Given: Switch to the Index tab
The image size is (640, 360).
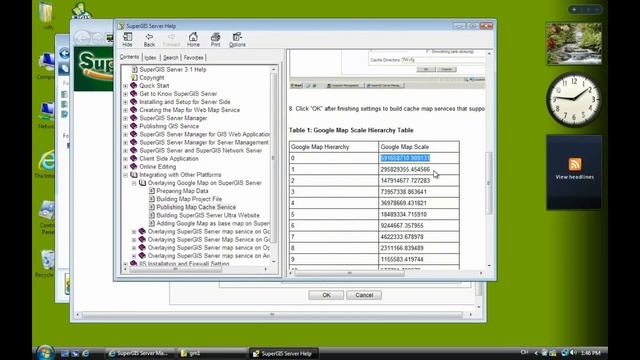Looking at the screenshot, I should coord(150,58).
